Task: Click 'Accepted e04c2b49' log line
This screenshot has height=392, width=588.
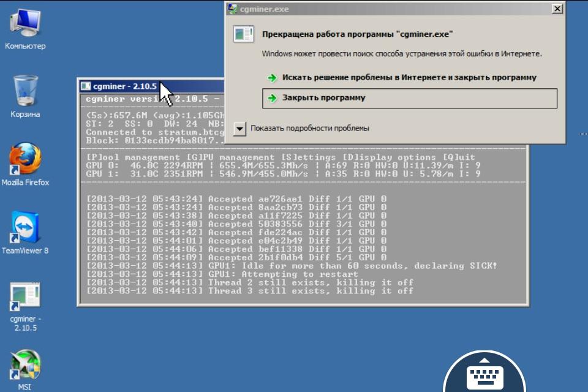Action: coord(236,241)
